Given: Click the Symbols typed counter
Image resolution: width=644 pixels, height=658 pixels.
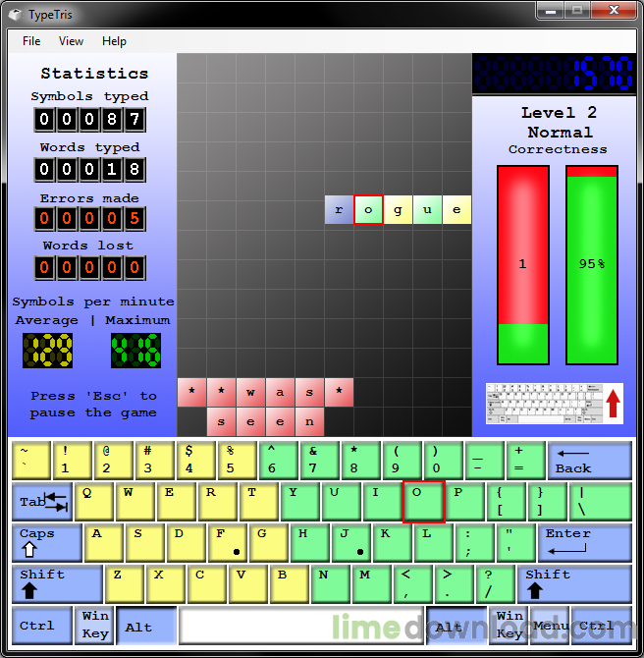Looking at the screenshot, I should (89, 120).
